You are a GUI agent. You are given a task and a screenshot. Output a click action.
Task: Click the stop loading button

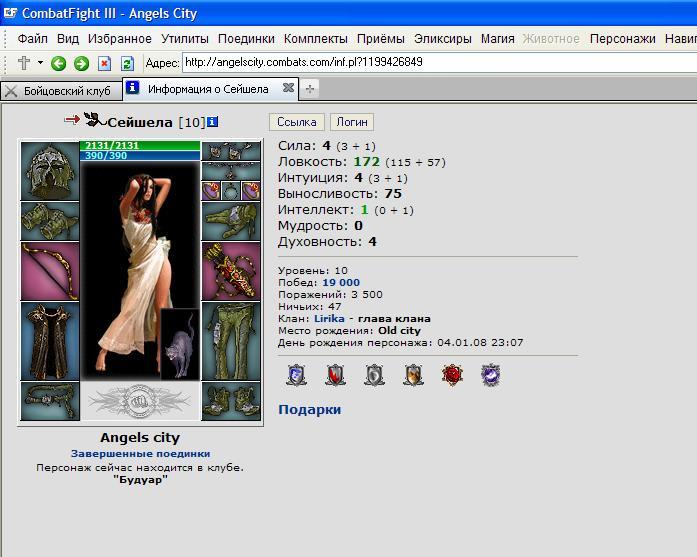click(104, 64)
